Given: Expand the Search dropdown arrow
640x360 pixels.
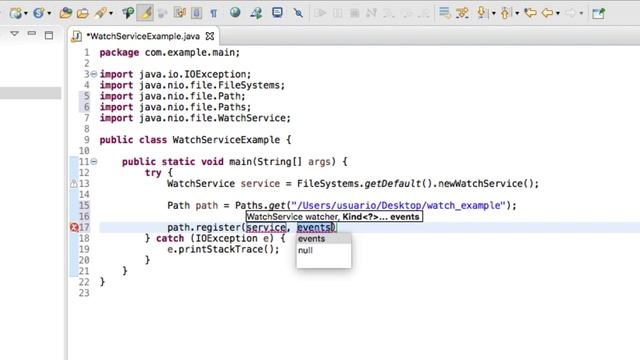Looking at the screenshot, I should coord(111,13).
